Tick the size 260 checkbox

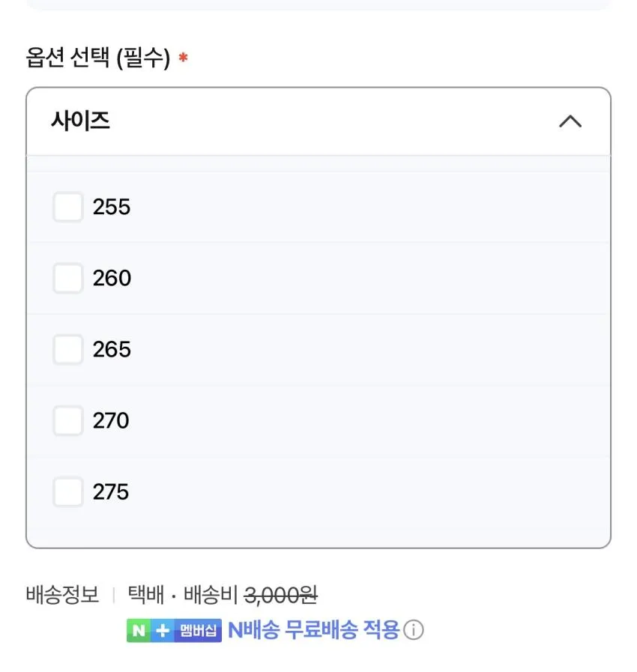pyautogui.click(x=67, y=278)
